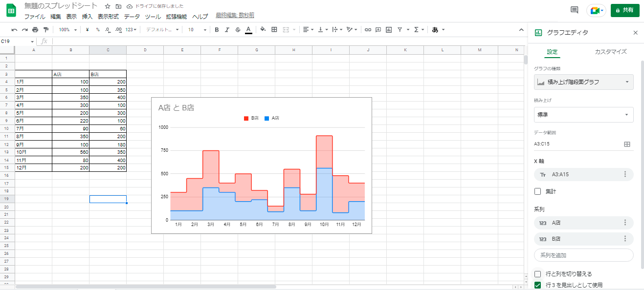Toggle bold formatting

[217, 30]
